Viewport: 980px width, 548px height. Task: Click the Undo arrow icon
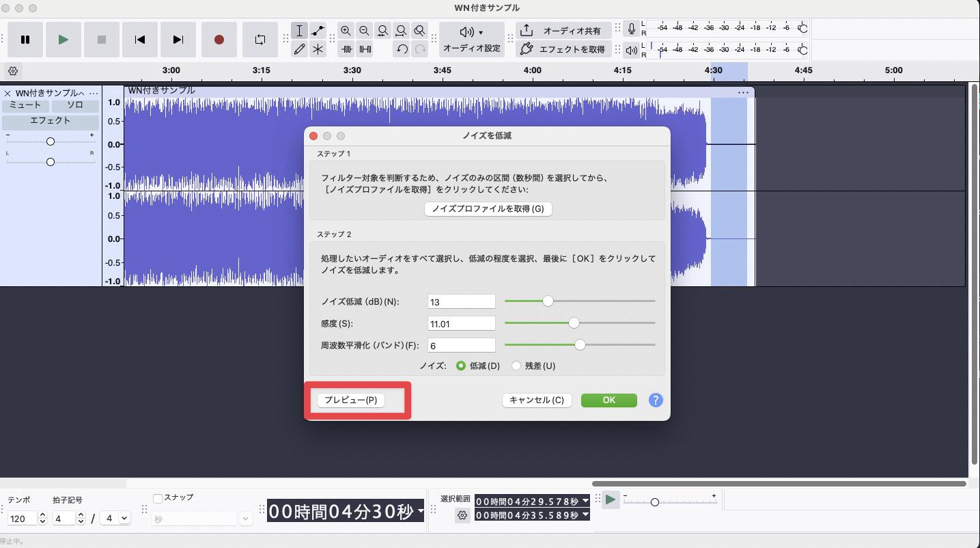click(402, 49)
